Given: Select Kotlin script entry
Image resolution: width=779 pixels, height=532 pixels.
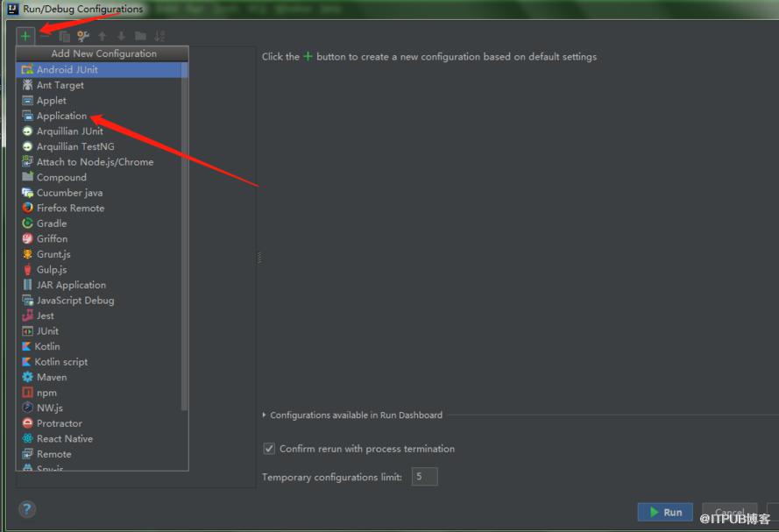Looking at the screenshot, I should pos(102,362).
